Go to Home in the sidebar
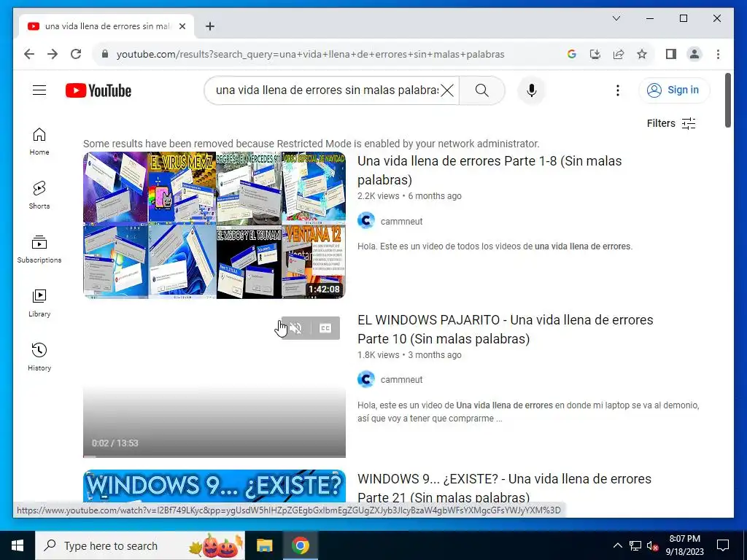Image resolution: width=747 pixels, height=560 pixels. (x=39, y=141)
